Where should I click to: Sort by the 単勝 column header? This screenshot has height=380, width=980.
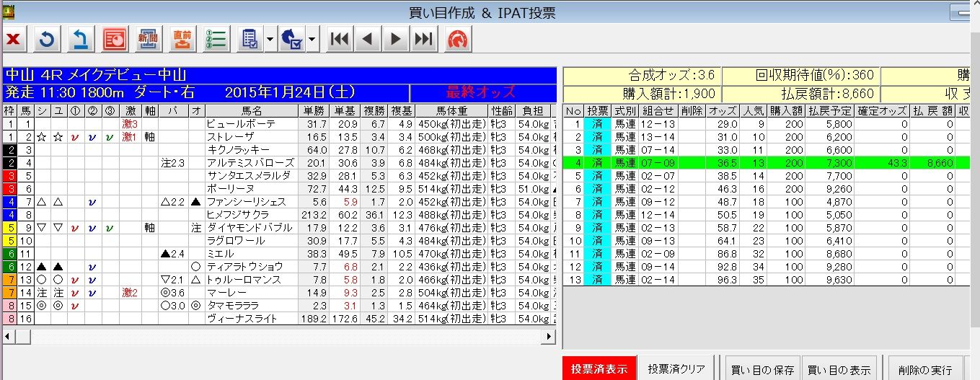pos(315,111)
